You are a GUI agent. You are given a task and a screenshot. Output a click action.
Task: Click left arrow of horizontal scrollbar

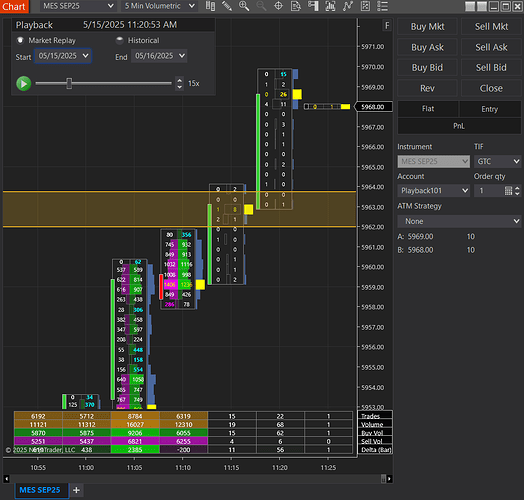6,479
